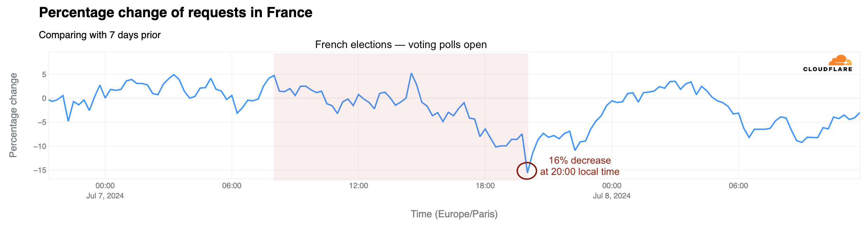Click the "Jul 8, 2024" date label
Screen dimensions: 868x225
click(612, 196)
